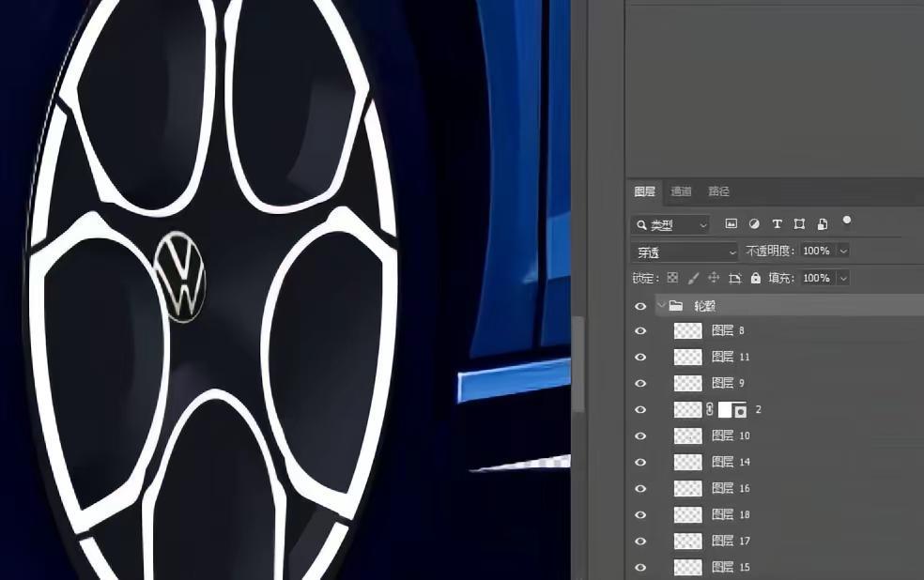The image size is (924, 580).
Task: Hide 图层 9 via eye icon
Action: (x=640, y=383)
